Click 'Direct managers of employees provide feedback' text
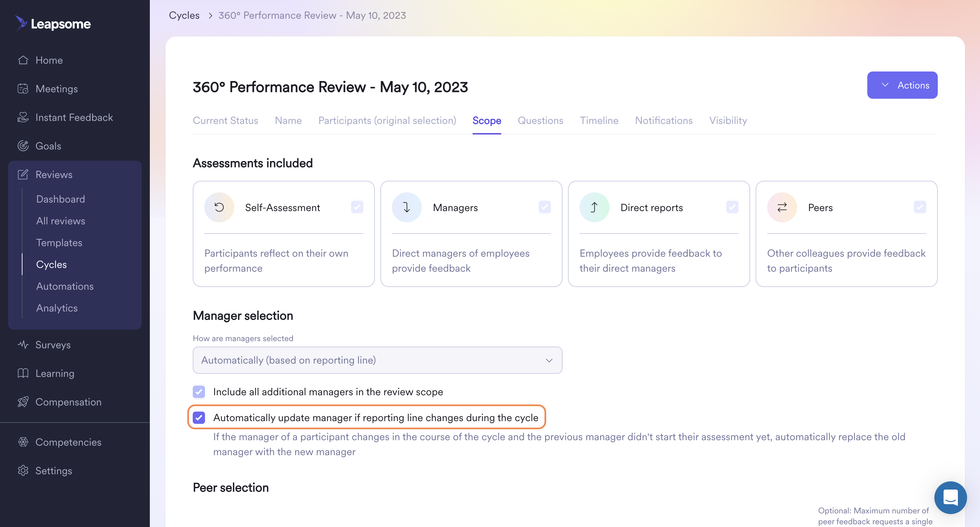 click(x=461, y=260)
